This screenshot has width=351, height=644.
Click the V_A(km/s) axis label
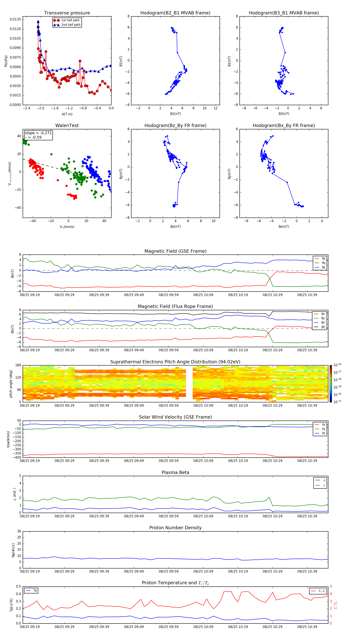coord(67,227)
